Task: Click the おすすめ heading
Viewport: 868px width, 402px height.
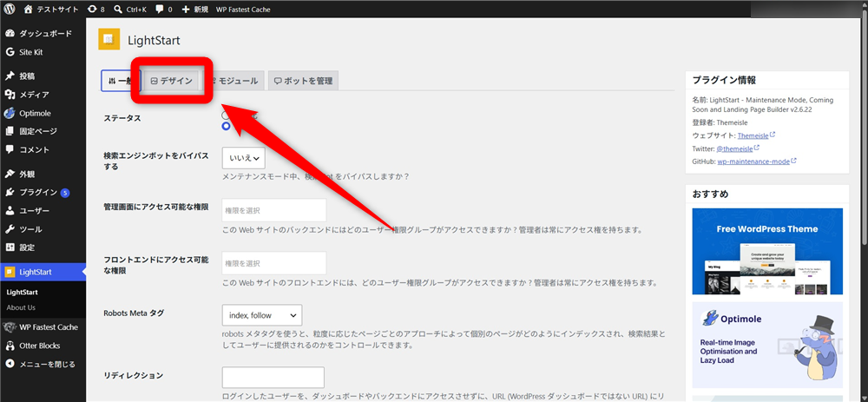Action: pyautogui.click(x=710, y=194)
